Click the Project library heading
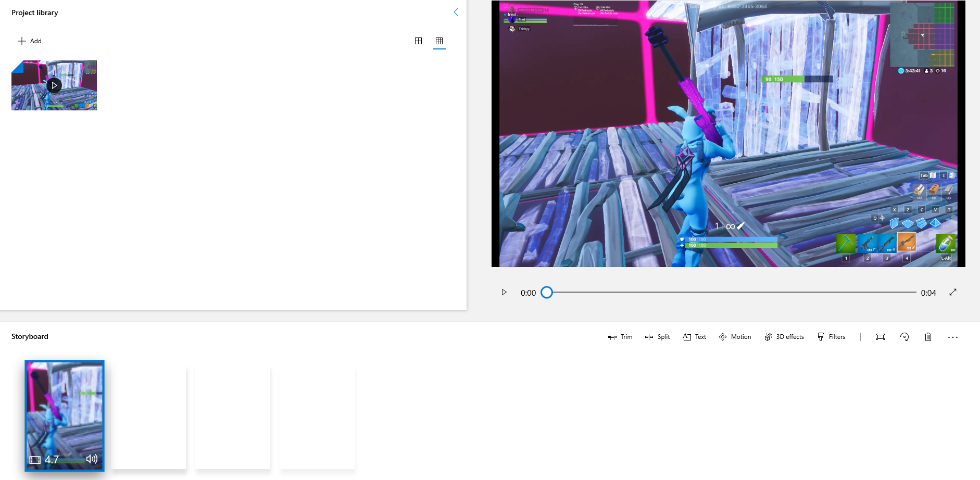The height and width of the screenshot is (480, 980). [35, 12]
